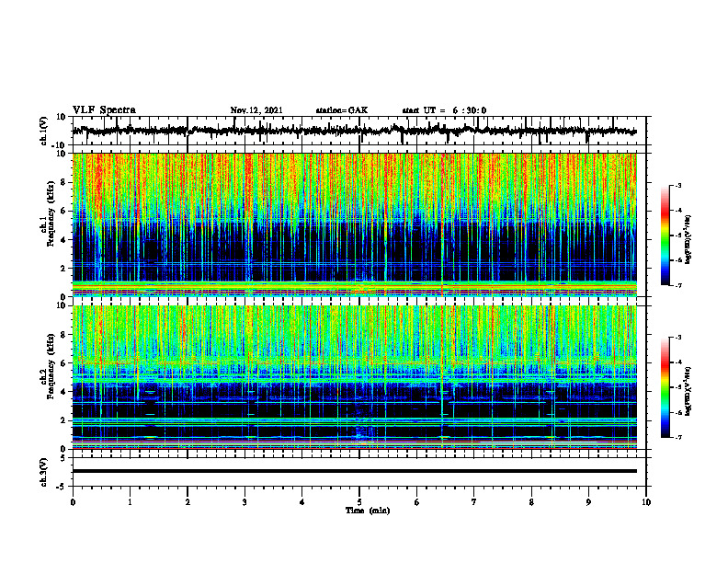Click time axis tick label "8"
Viewport: 728px width, 563px height.
[x=531, y=502]
